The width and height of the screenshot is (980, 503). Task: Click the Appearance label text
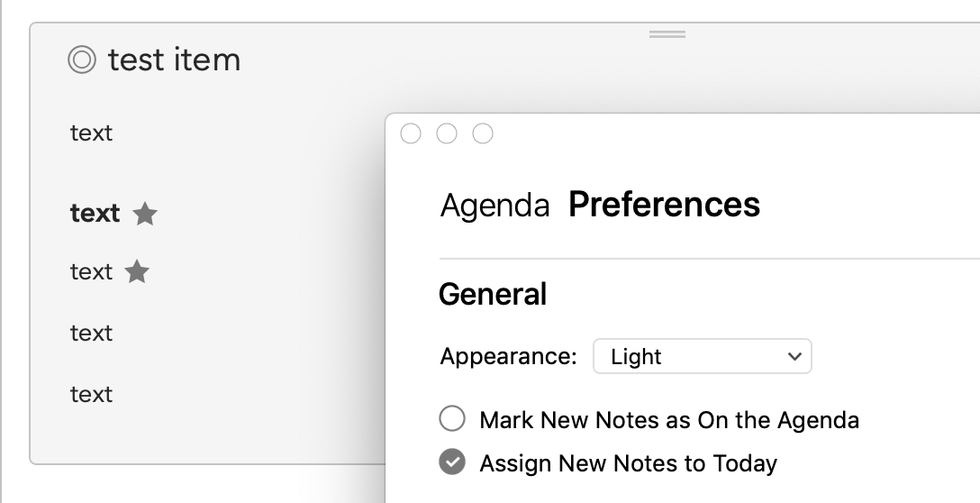[508, 356]
